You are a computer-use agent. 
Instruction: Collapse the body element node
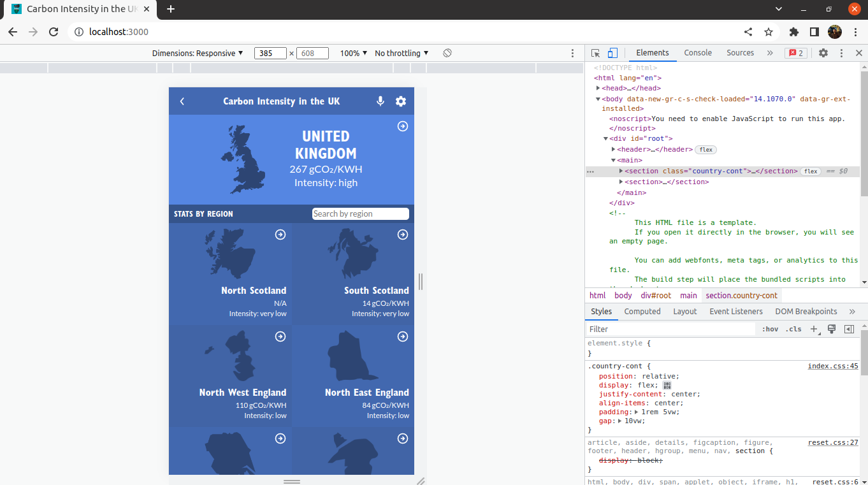(598, 99)
